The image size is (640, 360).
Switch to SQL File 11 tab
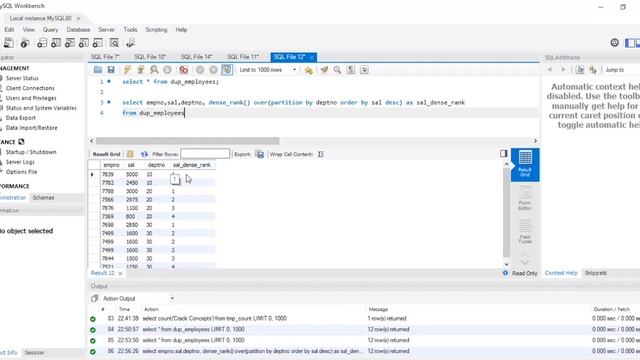click(x=243, y=57)
